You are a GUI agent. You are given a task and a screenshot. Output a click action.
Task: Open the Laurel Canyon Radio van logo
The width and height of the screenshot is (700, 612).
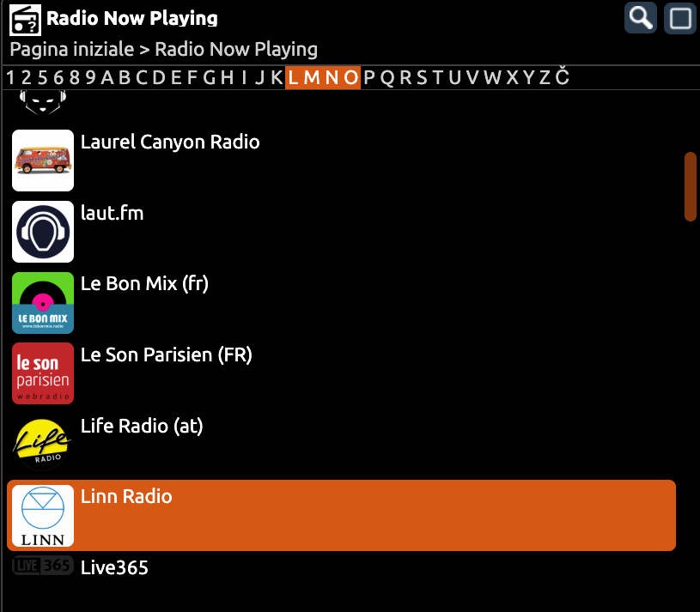coord(43,161)
